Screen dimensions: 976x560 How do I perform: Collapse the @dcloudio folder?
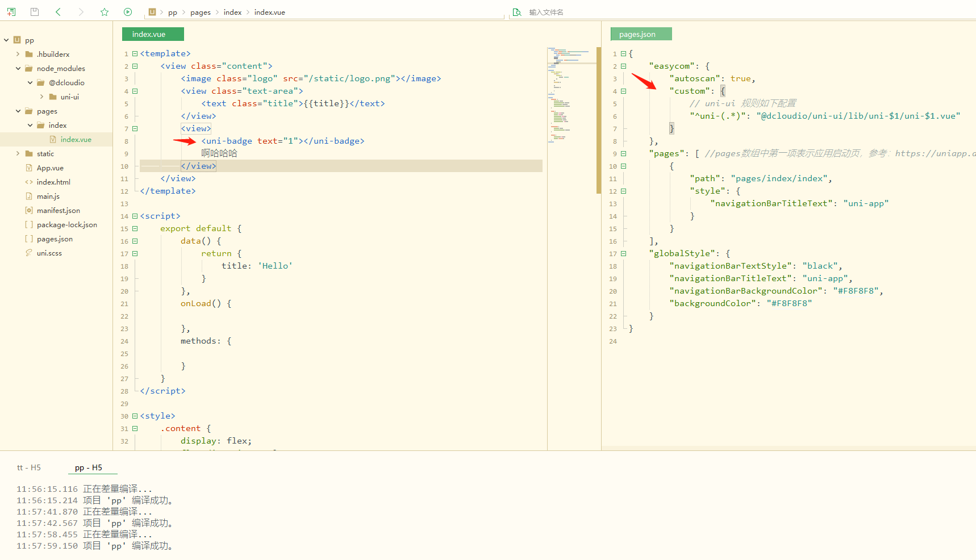(x=30, y=82)
